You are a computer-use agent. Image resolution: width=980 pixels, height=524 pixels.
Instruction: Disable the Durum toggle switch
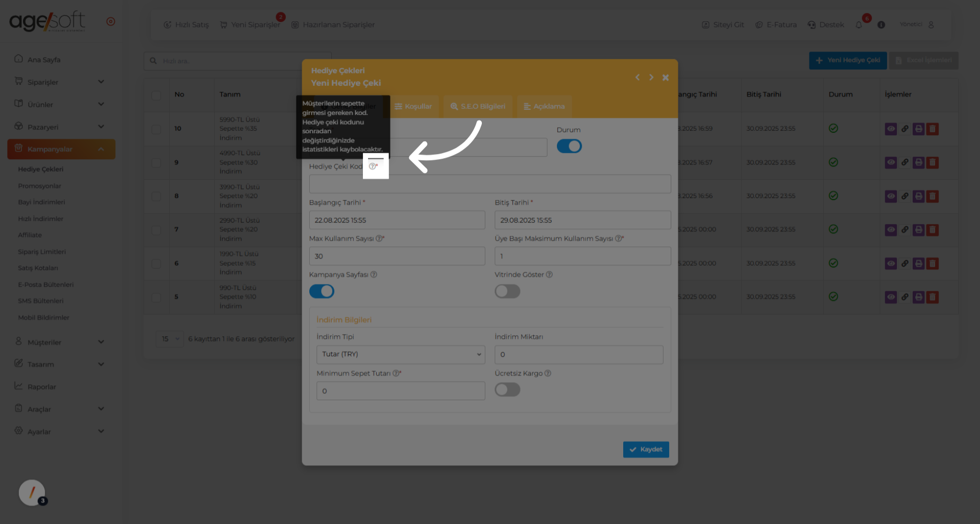click(x=569, y=146)
